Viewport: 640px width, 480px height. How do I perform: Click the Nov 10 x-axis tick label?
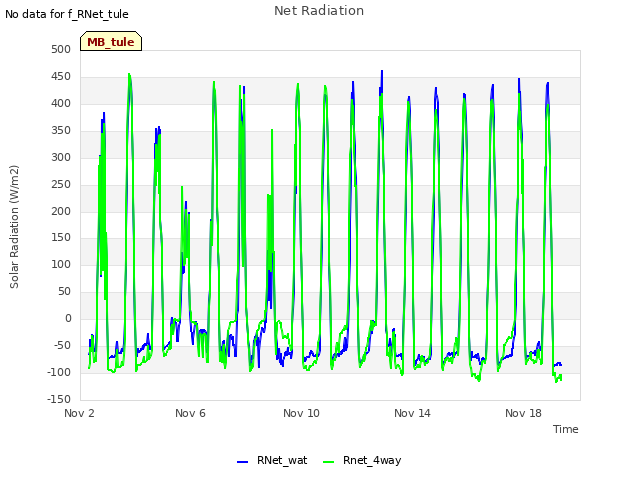(x=301, y=413)
